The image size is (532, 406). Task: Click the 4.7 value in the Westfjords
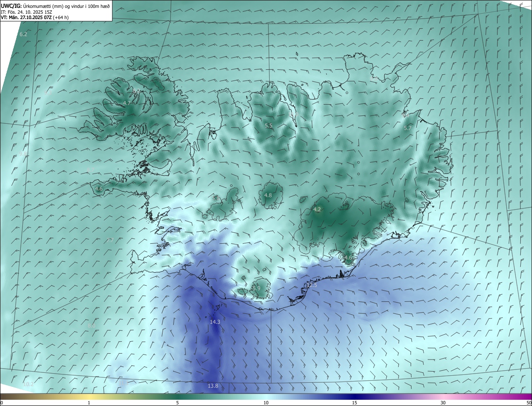[127, 103]
